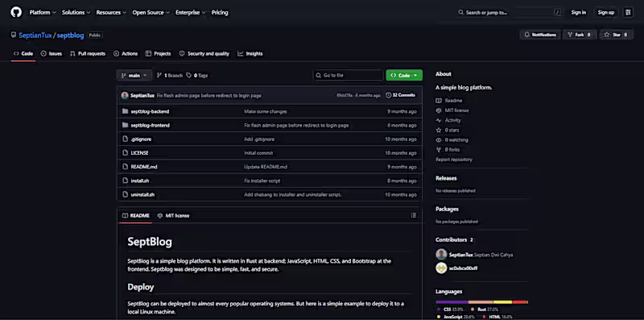This screenshot has height=320, width=644.
Task: Open the Releases heading link
Action: tap(446, 178)
